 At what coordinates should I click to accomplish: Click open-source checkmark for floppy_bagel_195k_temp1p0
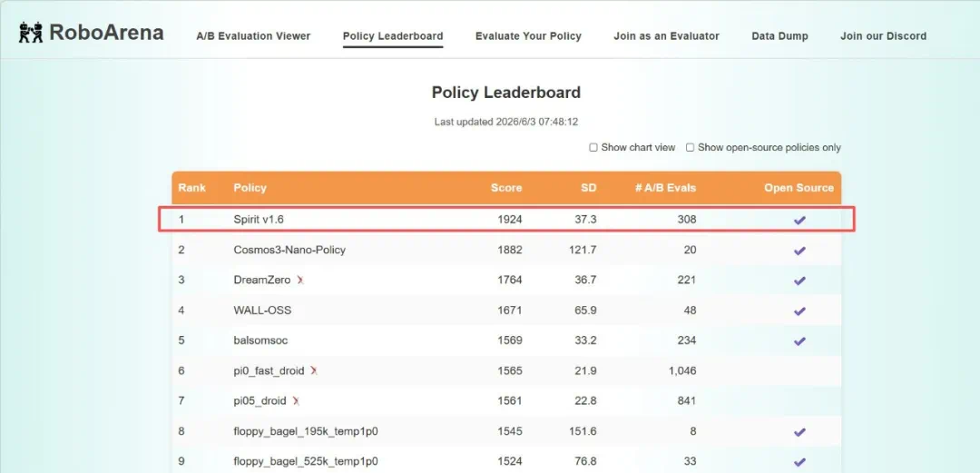click(x=799, y=432)
